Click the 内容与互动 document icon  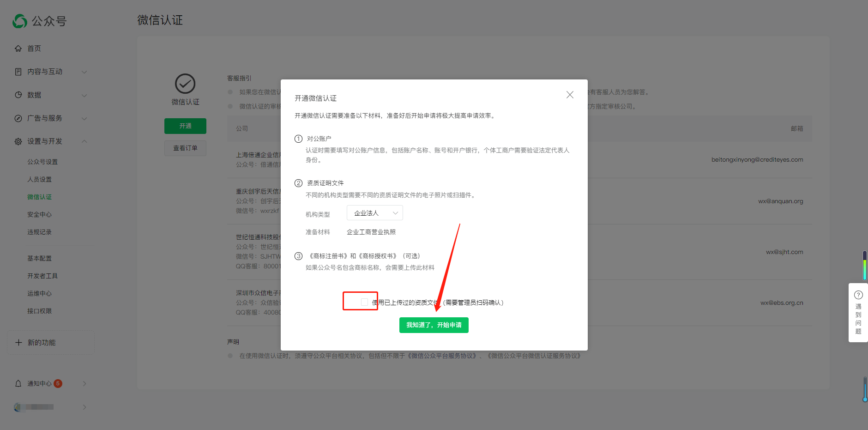tap(18, 72)
